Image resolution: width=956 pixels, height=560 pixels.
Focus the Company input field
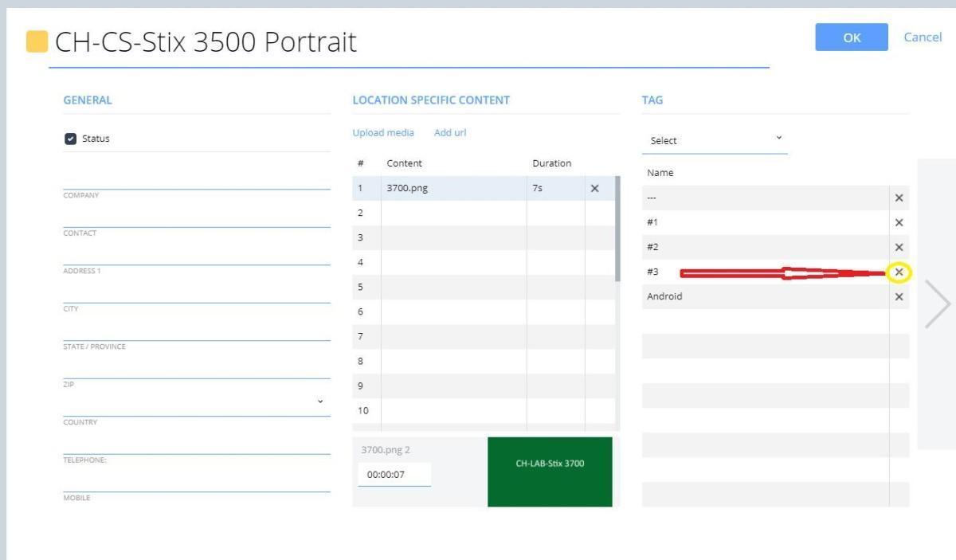[197, 178]
